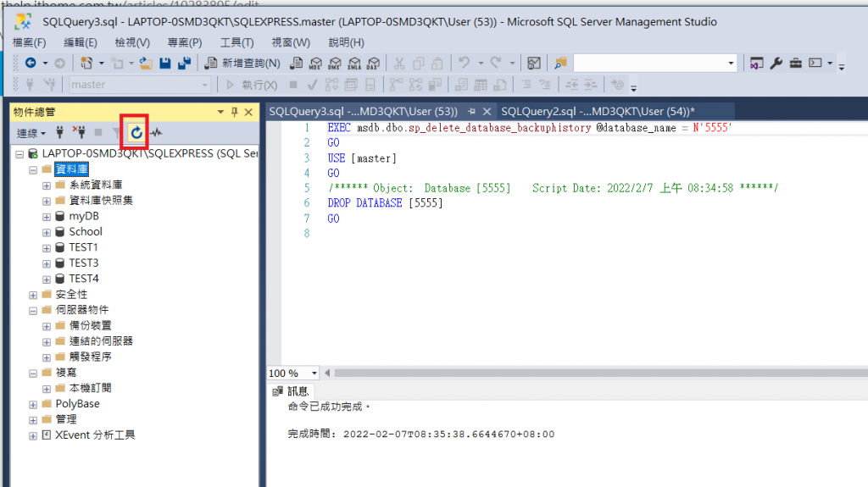Open the 視窗(W) menu

(291, 42)
